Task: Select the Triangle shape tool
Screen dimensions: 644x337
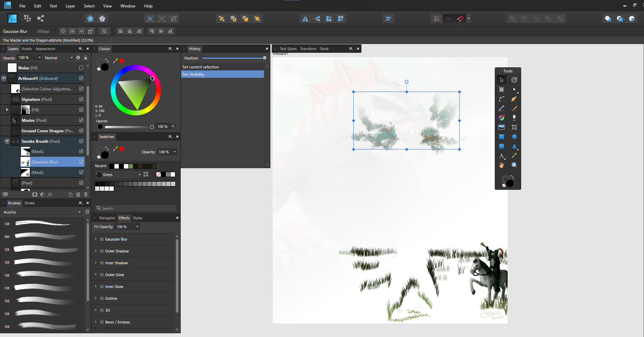Action: tap(514, 146)
